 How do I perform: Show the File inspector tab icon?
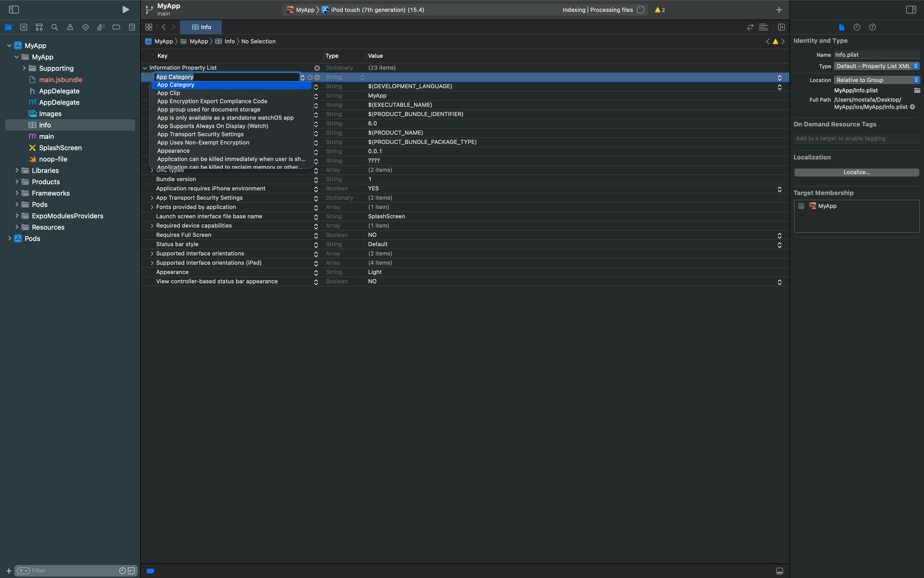tap(841, 27)
